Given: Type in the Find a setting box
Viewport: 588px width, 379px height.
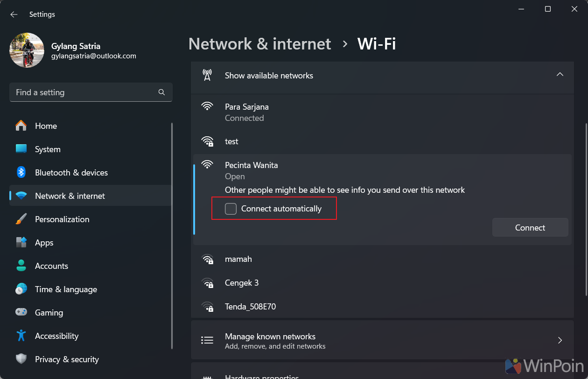Looking at the screenshot, I should pyautogui.click(x=84, y=92).
